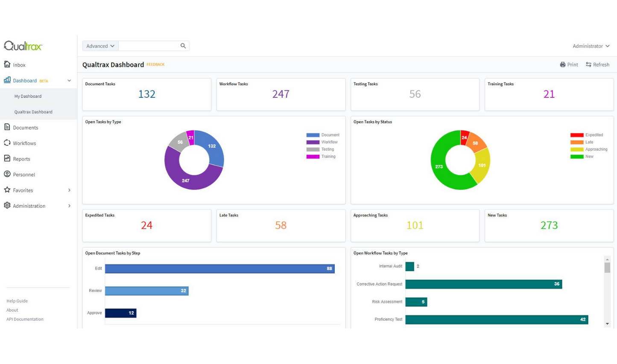Screen dimensions: 617x364
Task: Click the search magnifying glass icon
Action: point(183,46)
